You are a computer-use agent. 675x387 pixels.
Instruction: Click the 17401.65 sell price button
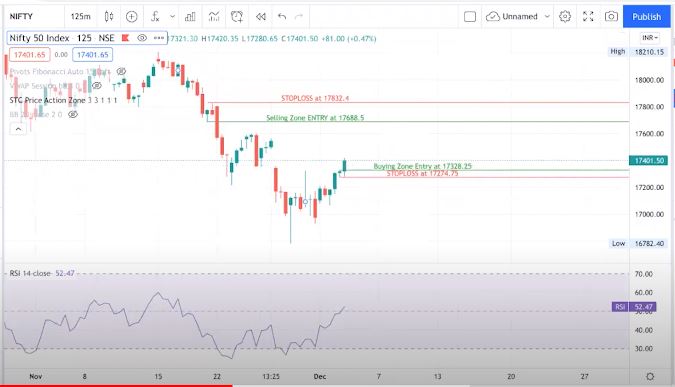(30, 55)
